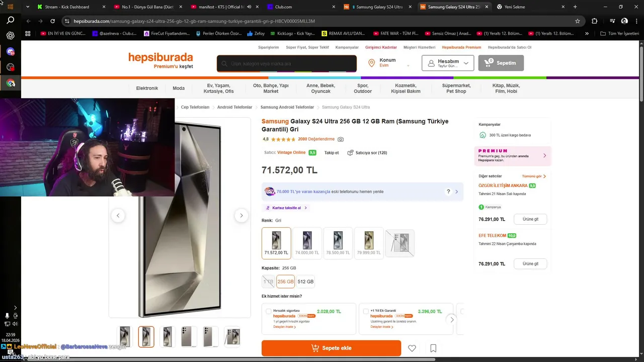
Task: Add product to favorites with heart icon
Action: (412, 348)
